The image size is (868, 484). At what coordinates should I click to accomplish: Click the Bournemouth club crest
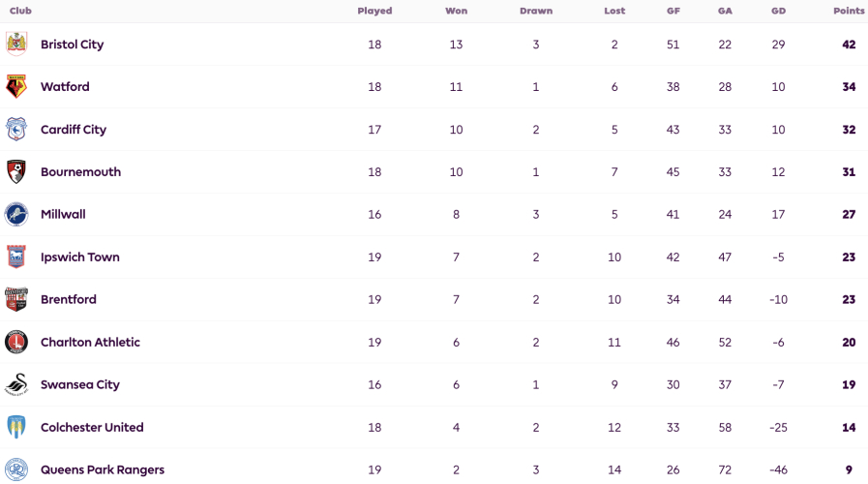[16, 171]
